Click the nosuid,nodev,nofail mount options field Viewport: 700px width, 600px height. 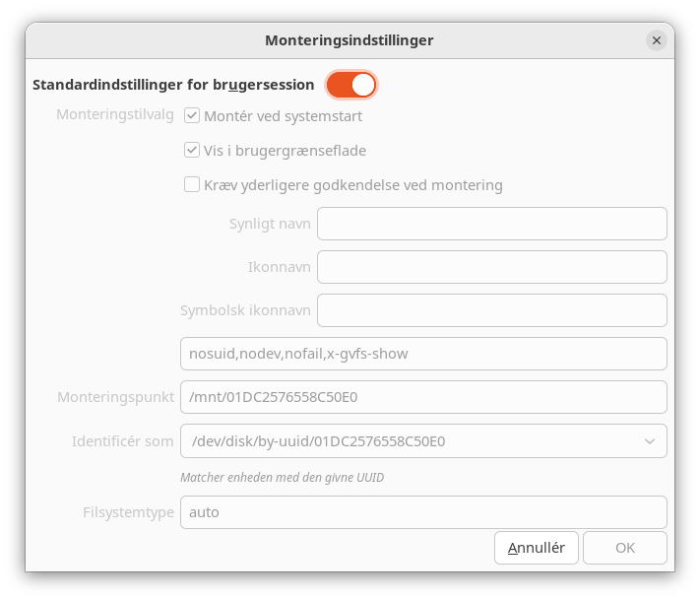423,354
